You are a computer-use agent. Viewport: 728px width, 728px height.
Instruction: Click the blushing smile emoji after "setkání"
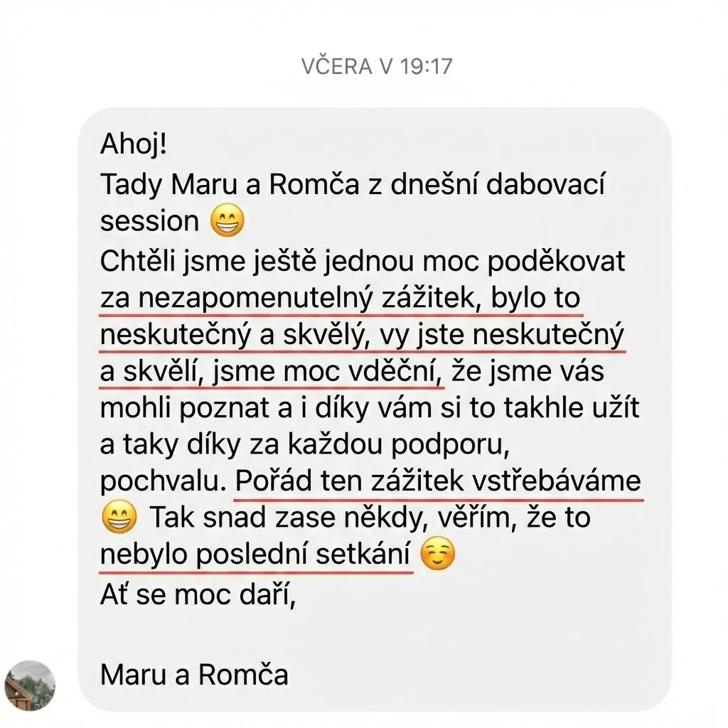pos(437,553)
